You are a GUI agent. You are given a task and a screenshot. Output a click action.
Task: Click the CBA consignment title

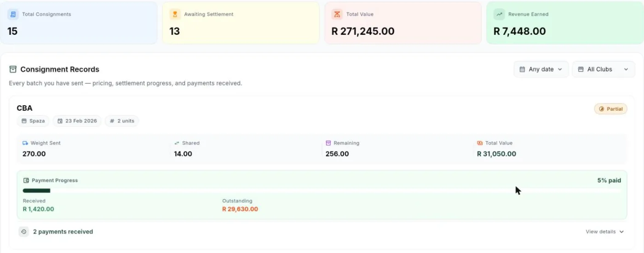pyautogui.click(x=24, y=108)
